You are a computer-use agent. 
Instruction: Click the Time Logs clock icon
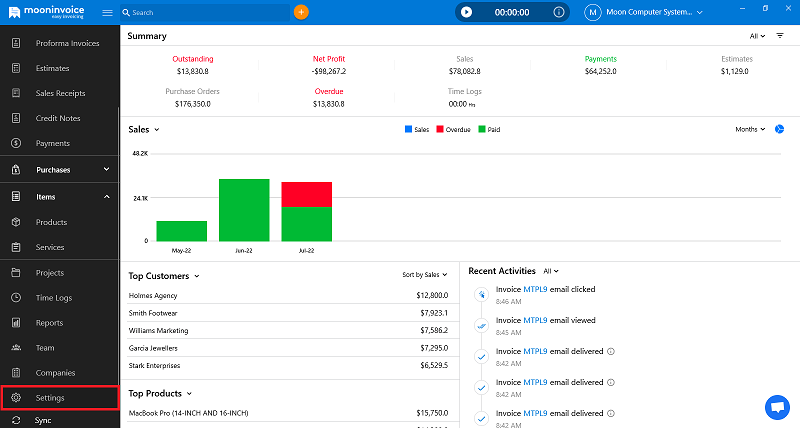coord(16,298)
